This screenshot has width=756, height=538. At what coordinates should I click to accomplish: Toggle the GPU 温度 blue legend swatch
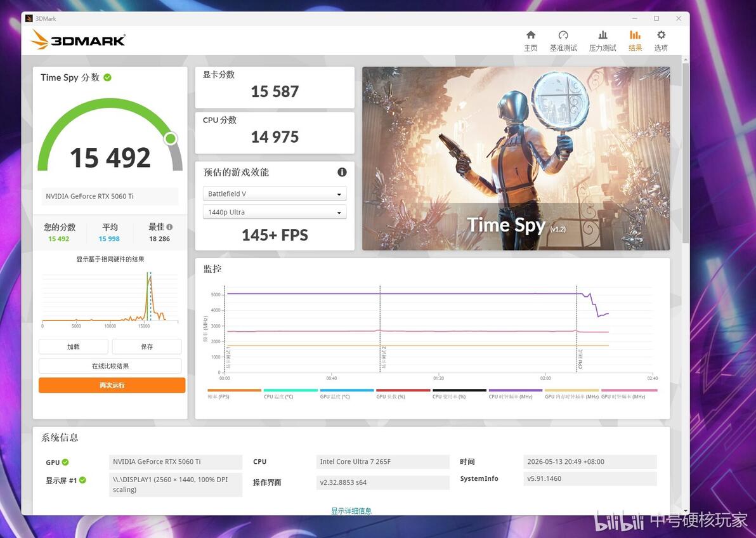point(347,390)
